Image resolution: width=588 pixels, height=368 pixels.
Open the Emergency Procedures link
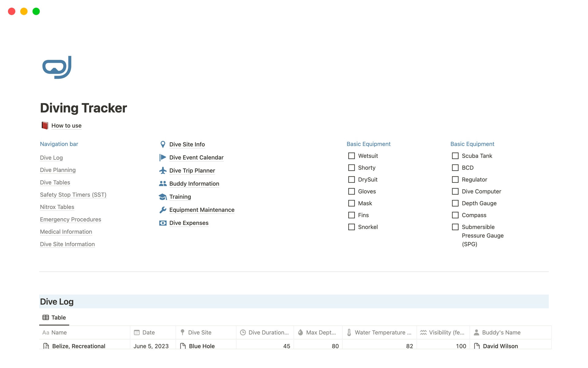tap(70, 219)
